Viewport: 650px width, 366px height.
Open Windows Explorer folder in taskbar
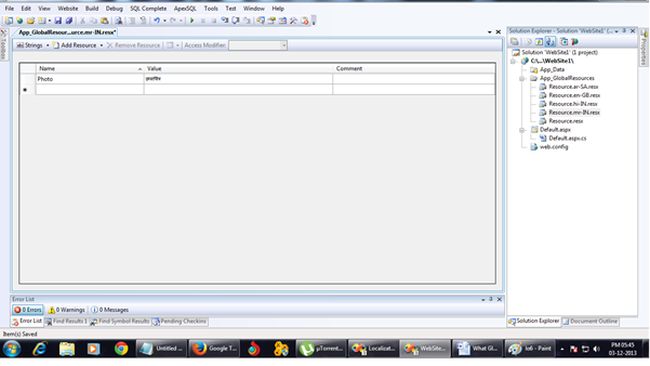tap(67, 349)
